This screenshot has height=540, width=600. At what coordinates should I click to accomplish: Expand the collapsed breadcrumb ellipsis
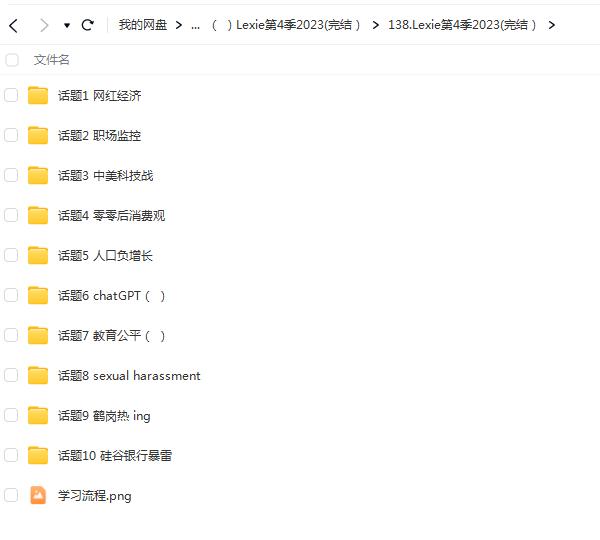[195, 26]
